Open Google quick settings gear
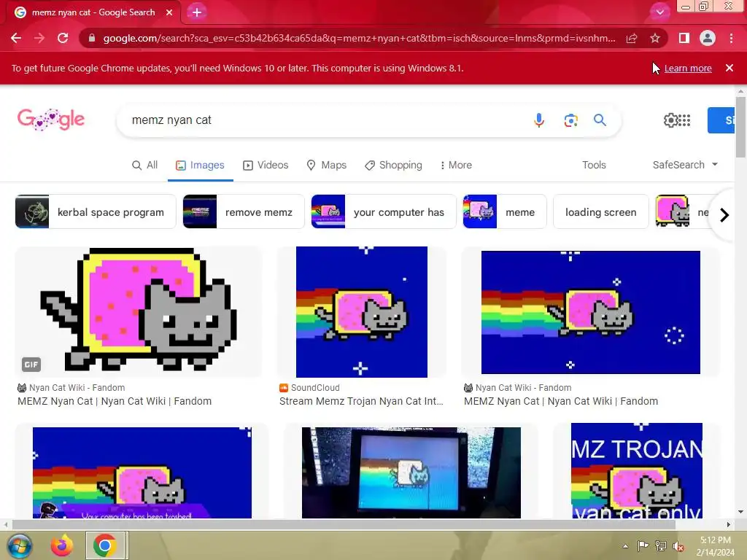The image size is (747, 560). [670, 120]
